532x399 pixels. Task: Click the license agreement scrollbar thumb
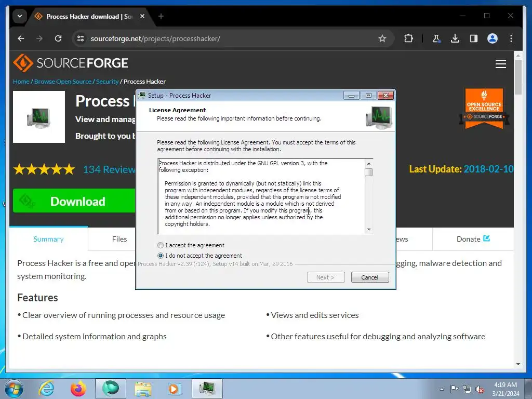point(369,172)
